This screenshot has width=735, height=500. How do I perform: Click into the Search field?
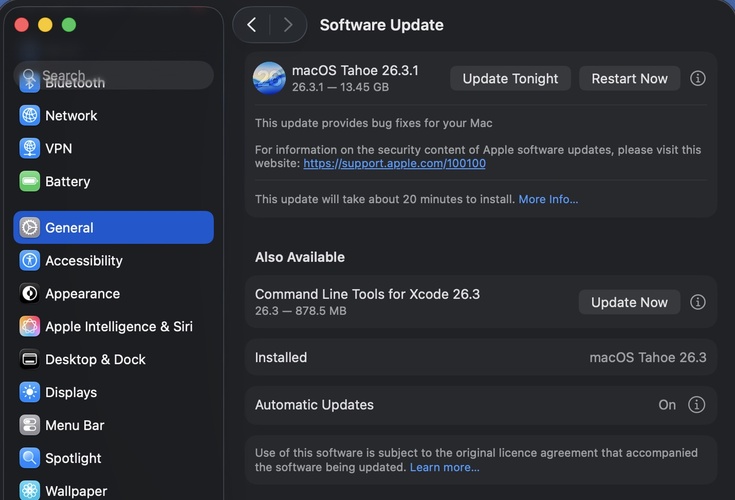(113, 75)
